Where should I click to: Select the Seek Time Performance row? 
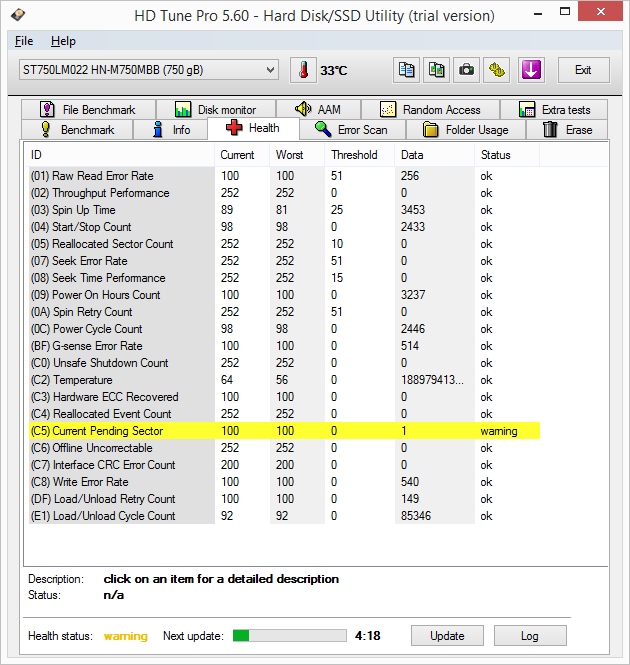point(284,278)
